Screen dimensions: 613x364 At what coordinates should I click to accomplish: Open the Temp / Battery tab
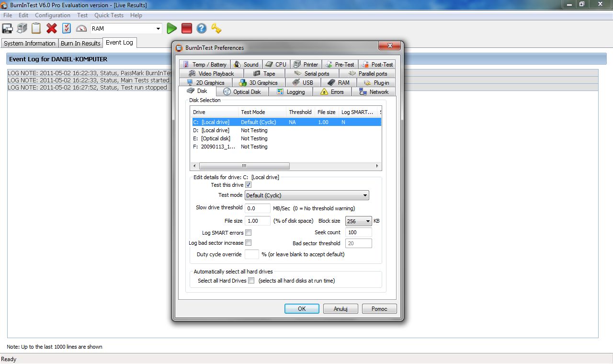pos(205,64)
